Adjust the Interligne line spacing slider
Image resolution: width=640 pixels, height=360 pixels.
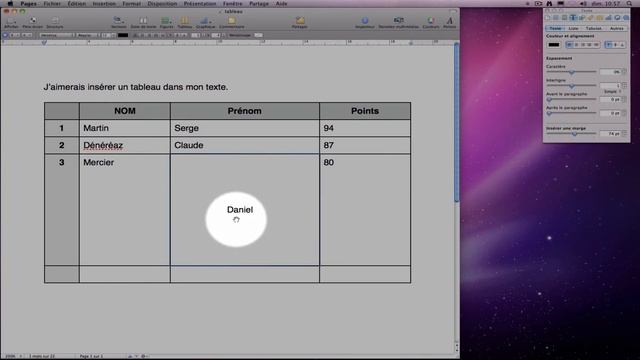click(571, 86)
